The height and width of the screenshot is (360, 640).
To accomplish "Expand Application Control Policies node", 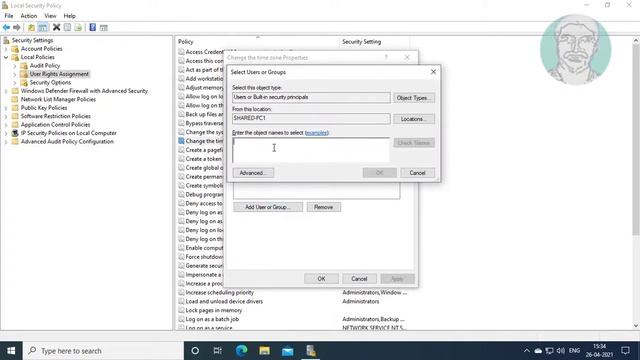I will [6, 125].
